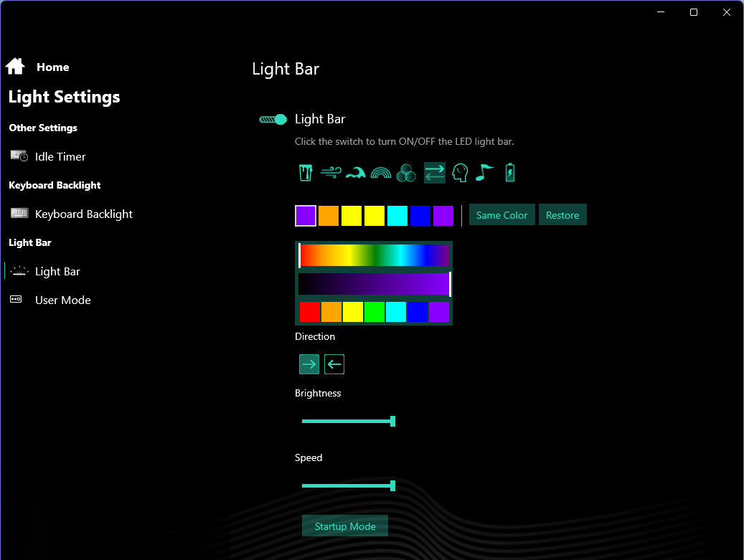
Task: Click the Other Settings section label
Action: coord(43,128)
